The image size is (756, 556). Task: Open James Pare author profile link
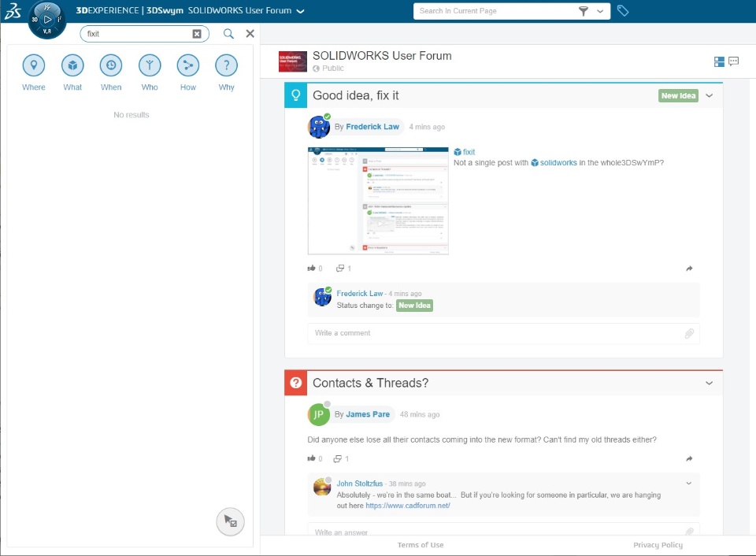point(368,414)
